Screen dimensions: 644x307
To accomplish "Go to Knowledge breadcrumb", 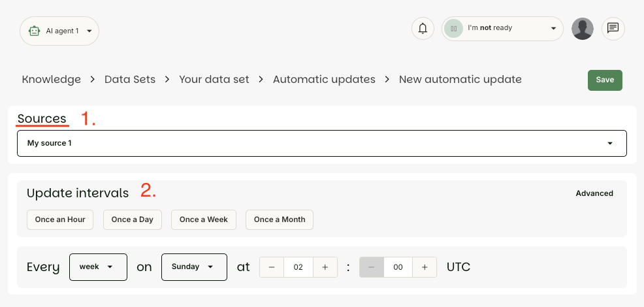I will click(51, 80).
